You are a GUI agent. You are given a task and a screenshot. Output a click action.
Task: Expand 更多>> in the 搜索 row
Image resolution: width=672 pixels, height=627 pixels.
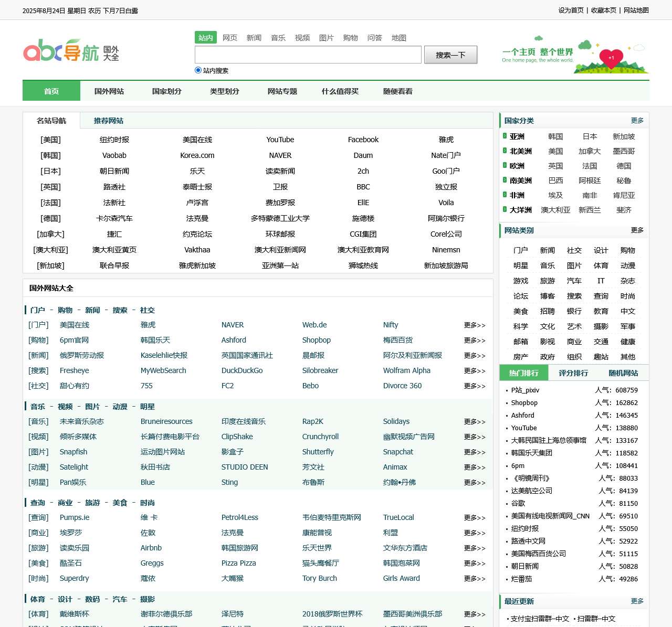point(475,371)
